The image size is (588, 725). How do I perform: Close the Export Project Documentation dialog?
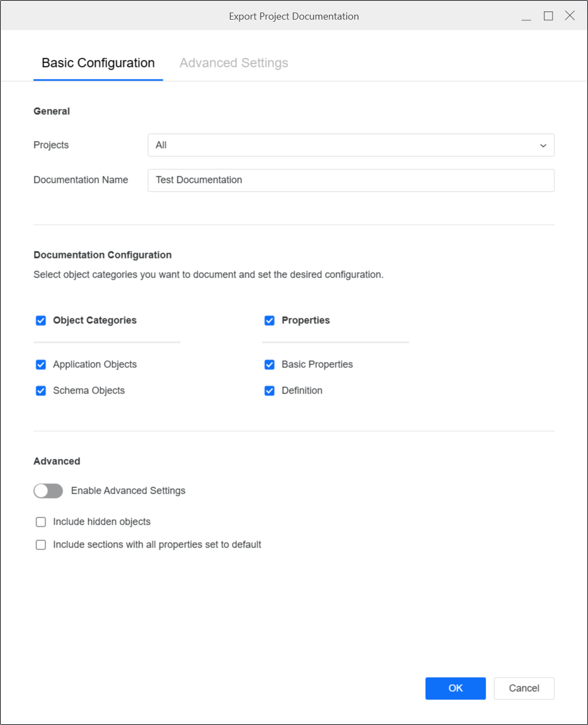[570, 16]
